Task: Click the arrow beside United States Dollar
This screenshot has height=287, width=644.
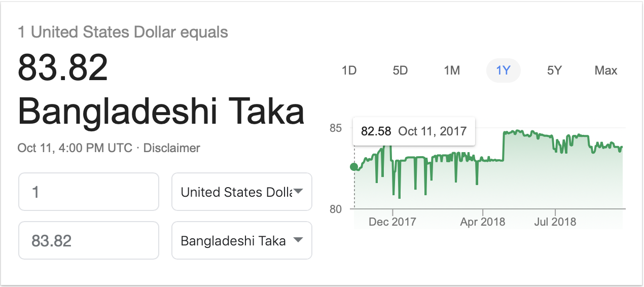Action: 299,191
